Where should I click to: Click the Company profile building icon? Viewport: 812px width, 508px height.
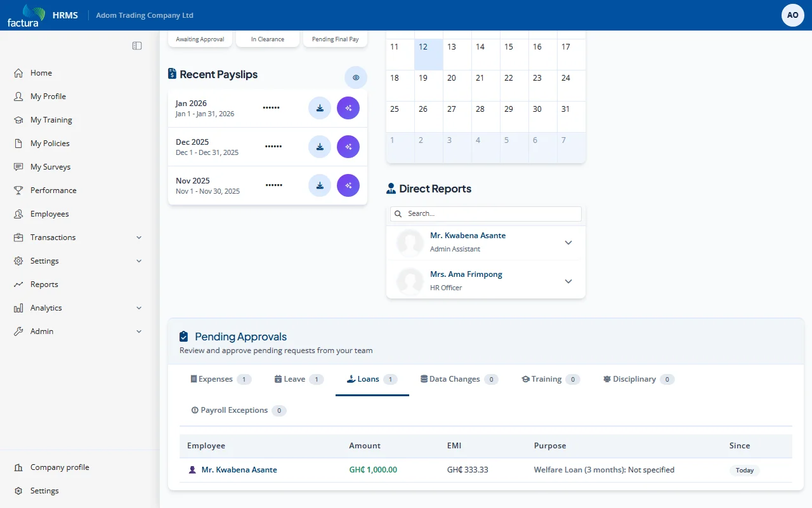point(18,467)
